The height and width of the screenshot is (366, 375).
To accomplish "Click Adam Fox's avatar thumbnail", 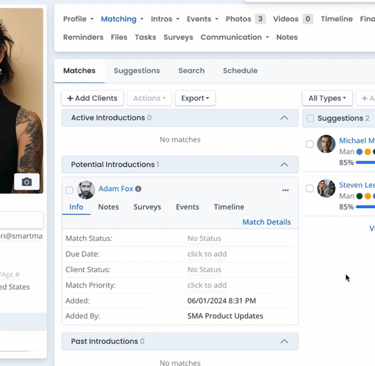I will click(86, 190).
